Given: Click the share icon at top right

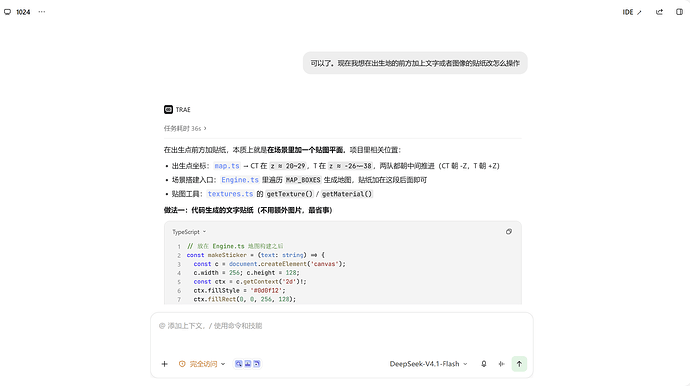Looking at the screenshot, I should [659, 12].
